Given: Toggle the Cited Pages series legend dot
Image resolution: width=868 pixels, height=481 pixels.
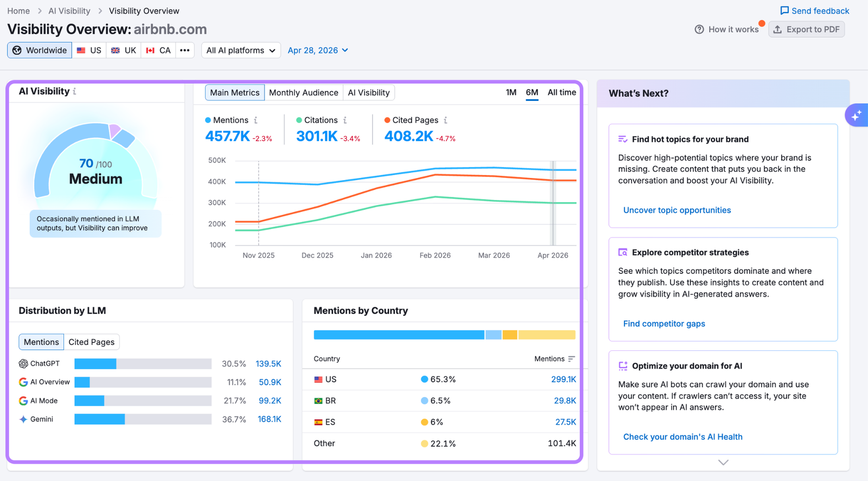Looking at the screenshot, I should 387,120.
